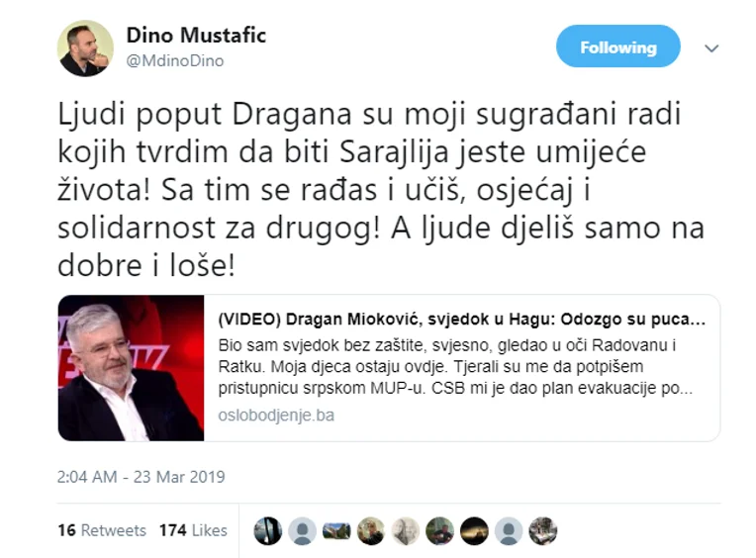Open the fifth liker's pale sketch avatar
Image resolution: width=756 pixels, height=558 pixels.
406,531
